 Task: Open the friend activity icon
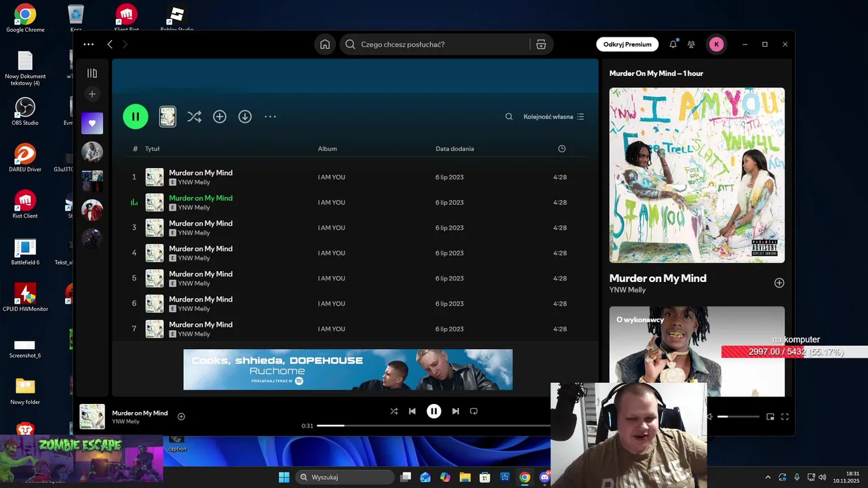click(x=691, y=44)
